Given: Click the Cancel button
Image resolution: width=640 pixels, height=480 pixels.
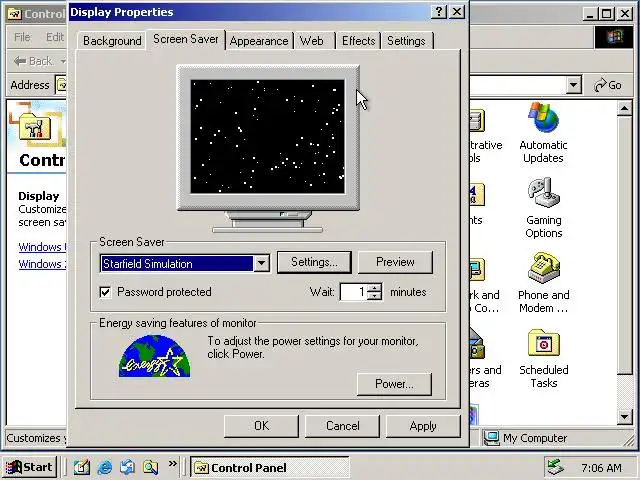Looking at the screenshot, I should point(342,426).
